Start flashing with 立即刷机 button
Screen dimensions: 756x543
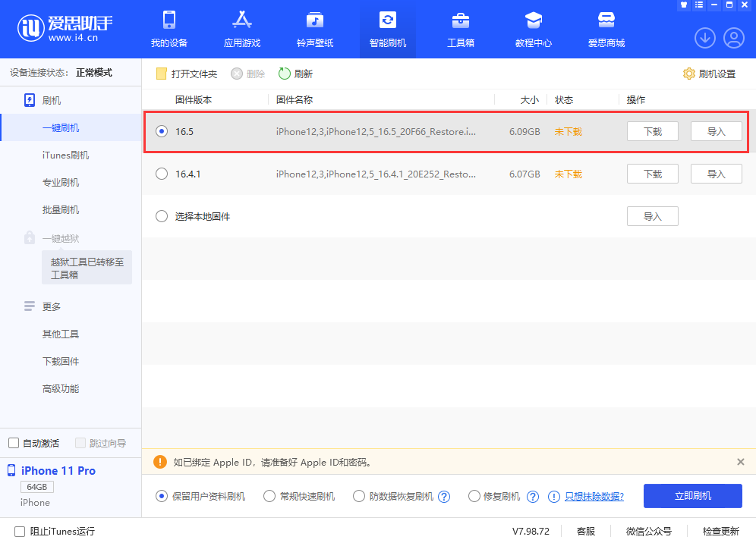pos(692,496)
